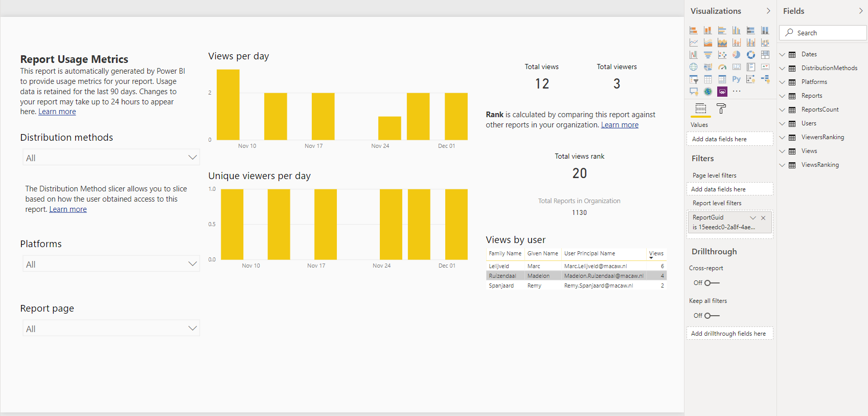Remove the ReportGuid filter
The width and height of the screenshot is (868, 416).
[x=763, y=218]
